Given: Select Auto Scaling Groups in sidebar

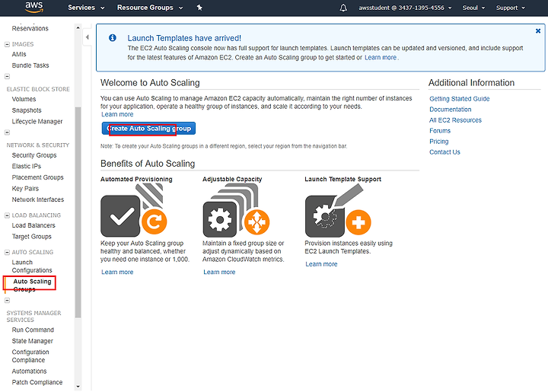Looking at the screenshot, I should [32, 285].
